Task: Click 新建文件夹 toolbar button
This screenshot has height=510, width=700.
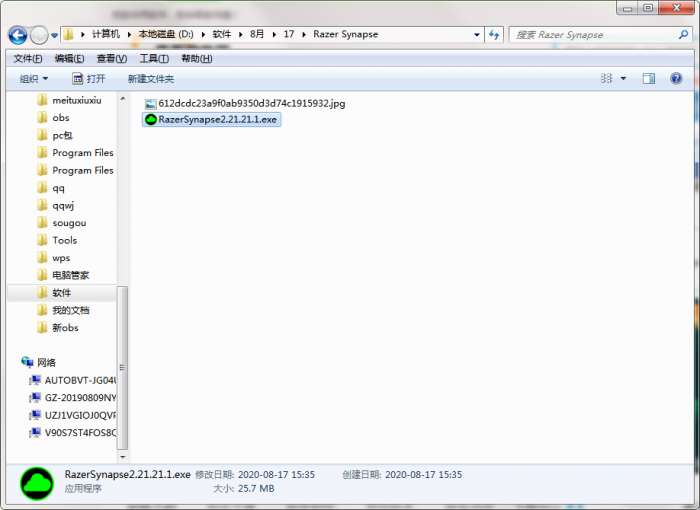Action: [151, 79]
